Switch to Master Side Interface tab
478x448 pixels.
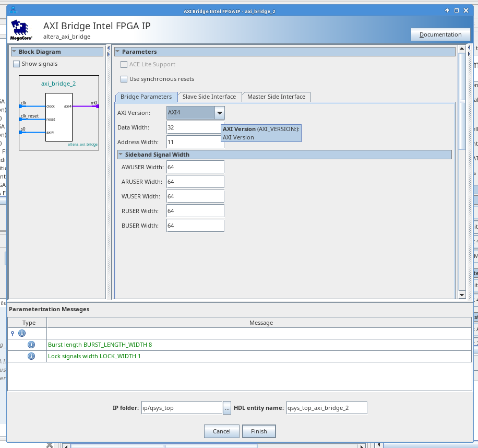pos(276,97)
